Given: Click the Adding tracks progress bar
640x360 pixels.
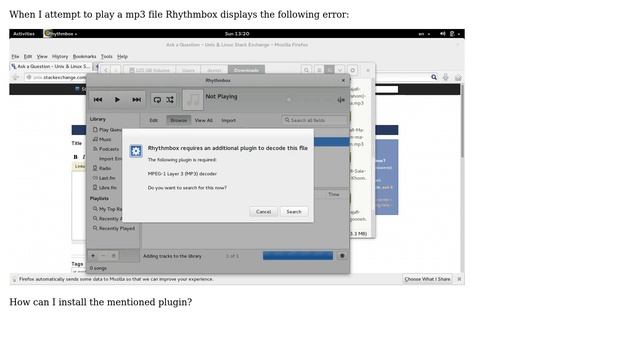Looking at the screenshot, I should 298,256.
